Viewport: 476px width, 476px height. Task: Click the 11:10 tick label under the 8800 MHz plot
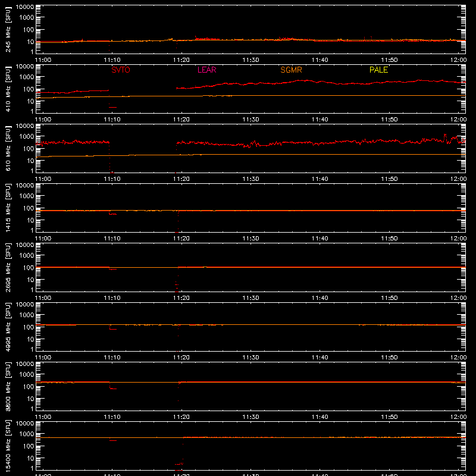click(112, 417)
